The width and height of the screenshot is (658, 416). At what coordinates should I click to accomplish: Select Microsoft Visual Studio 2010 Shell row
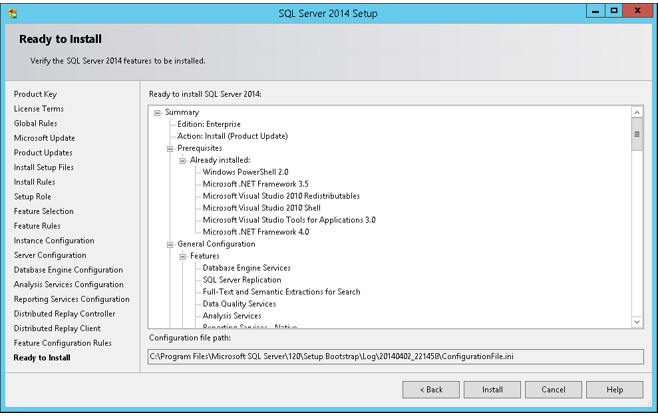pos(261,208)
